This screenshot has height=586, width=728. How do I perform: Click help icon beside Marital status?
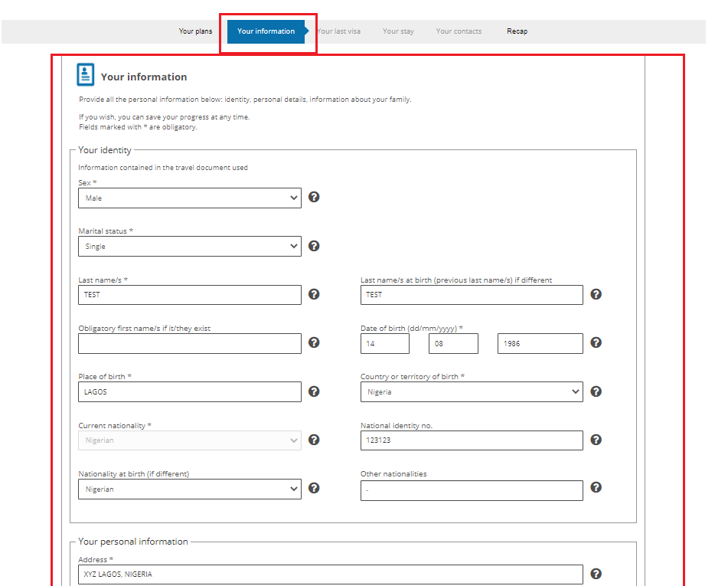(314, 246)
